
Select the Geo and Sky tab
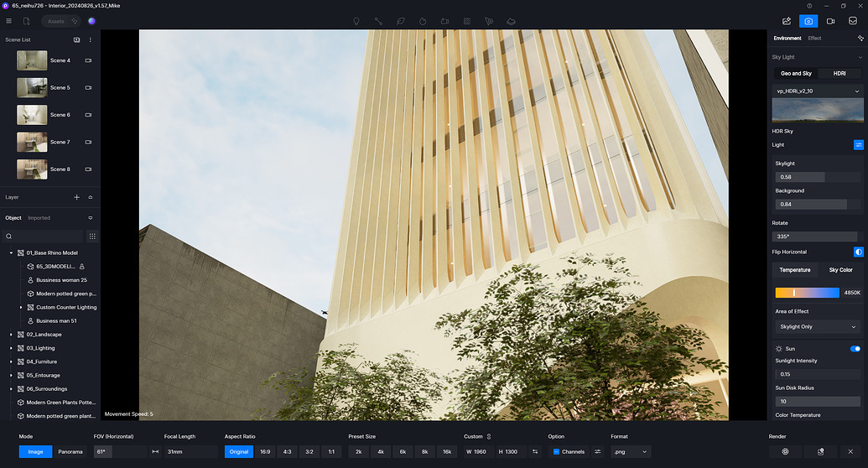coord(796,73)
